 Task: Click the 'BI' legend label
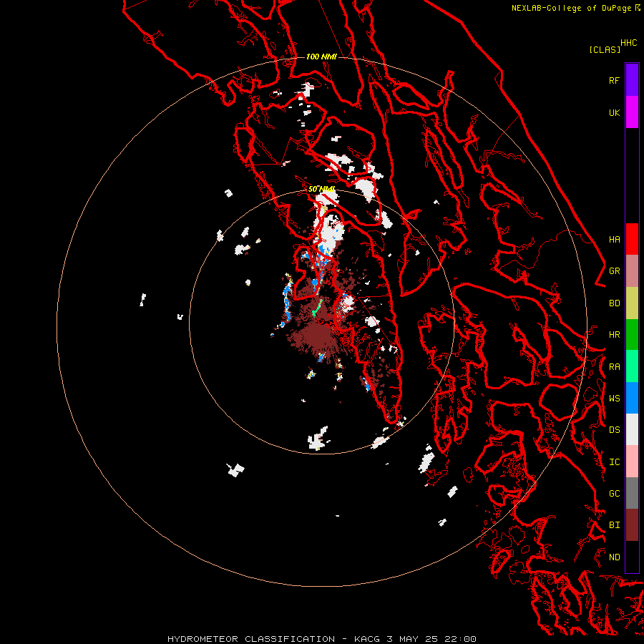pyautogui.click(x=614, y=525)
